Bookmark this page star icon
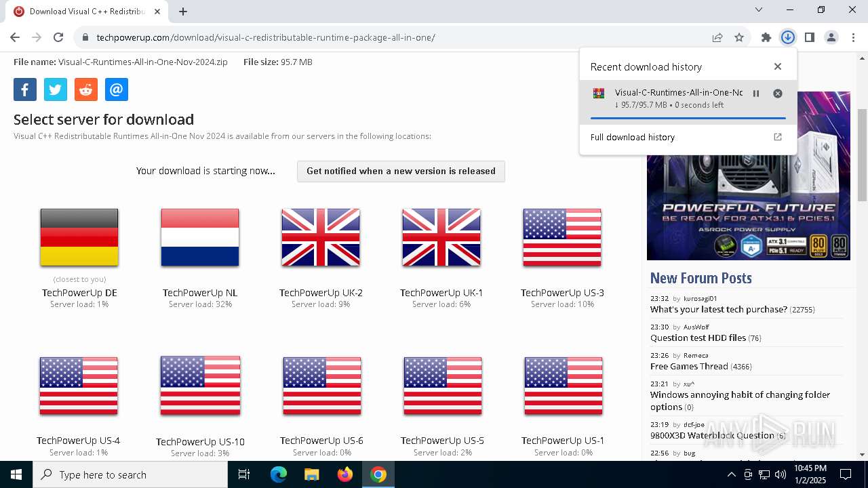Image resolution: width=868 pixels, height=488 pixels. [x=739, y=37]
